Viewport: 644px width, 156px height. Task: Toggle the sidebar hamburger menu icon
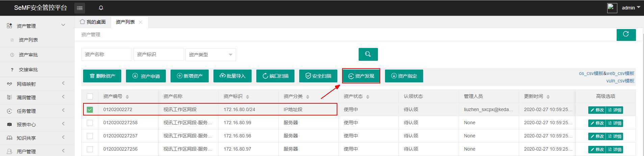(x=80, y=8)
